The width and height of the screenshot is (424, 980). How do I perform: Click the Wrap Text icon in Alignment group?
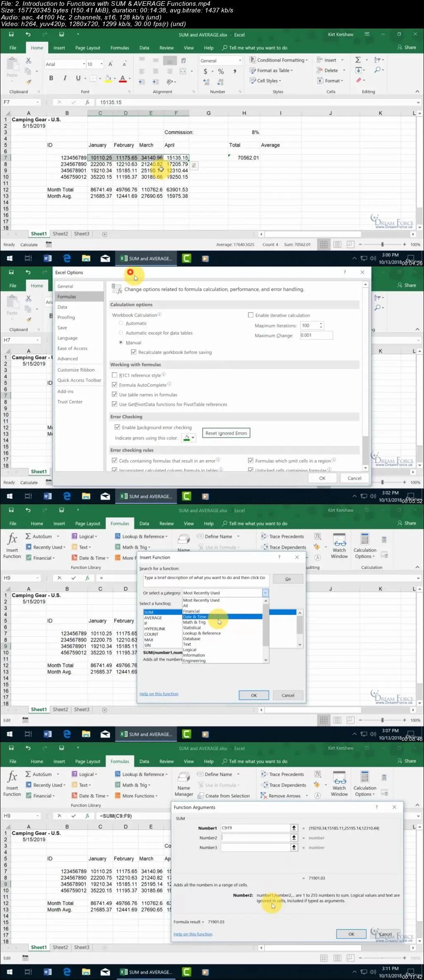tap(183, 60)
